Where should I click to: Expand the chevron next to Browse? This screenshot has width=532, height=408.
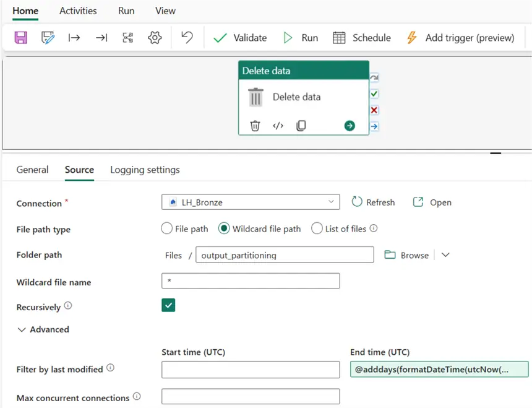(x=445, y=255)
